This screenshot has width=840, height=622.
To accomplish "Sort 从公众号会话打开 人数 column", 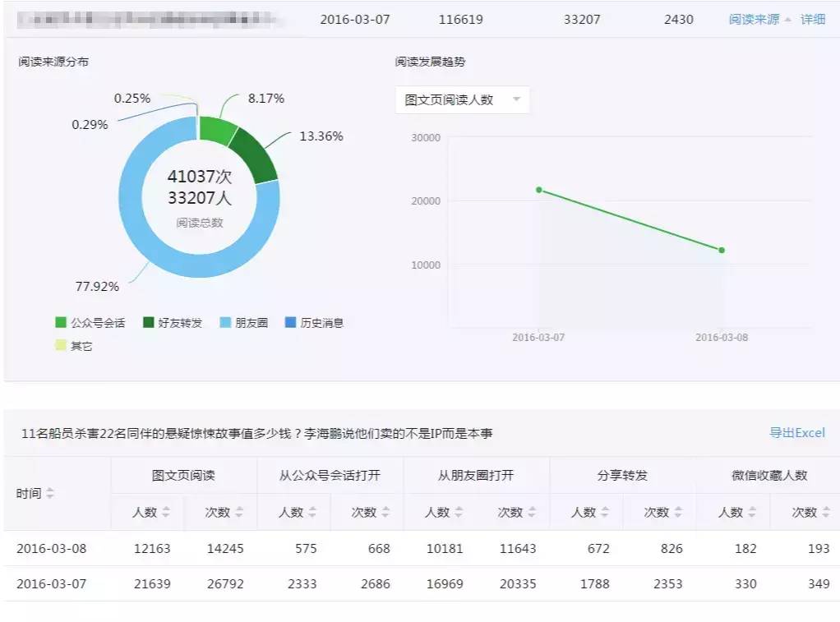I will (312, 512).
